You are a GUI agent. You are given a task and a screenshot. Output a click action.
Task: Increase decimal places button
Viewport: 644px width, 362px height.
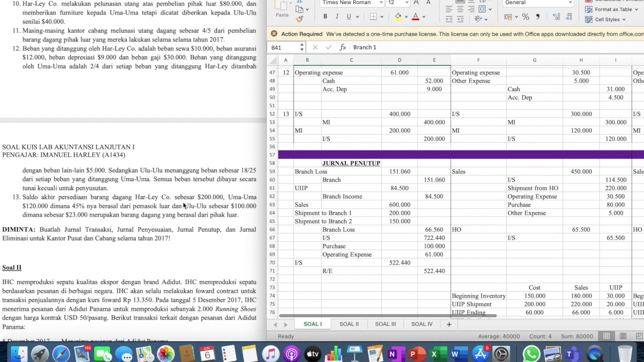click(x=556, y=17)
